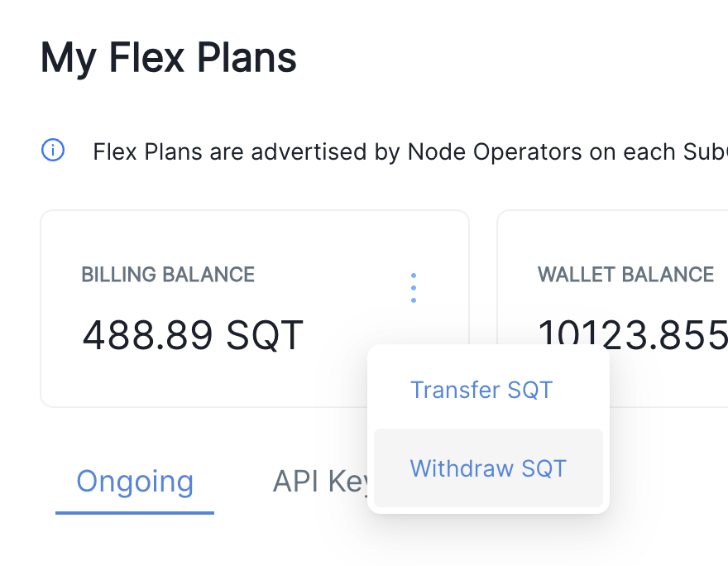Click the "SQT" unit after 488.89
The image size is (728, 566).
pos(265,335)
